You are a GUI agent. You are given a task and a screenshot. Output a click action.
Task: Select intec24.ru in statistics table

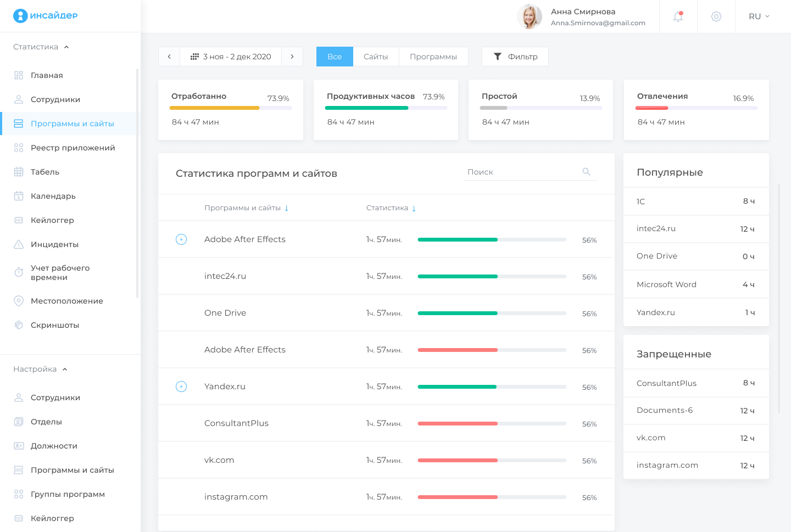225,276
